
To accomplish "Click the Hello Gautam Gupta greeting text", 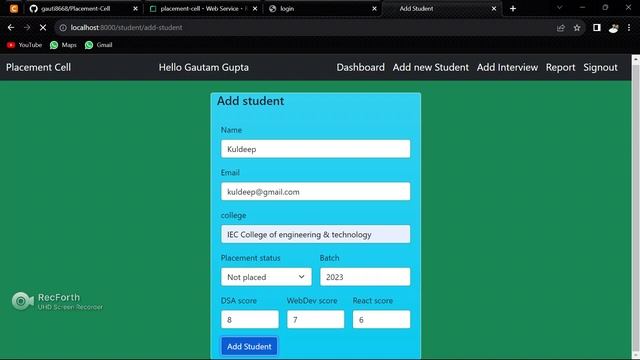I will click(x=204, y=67).
